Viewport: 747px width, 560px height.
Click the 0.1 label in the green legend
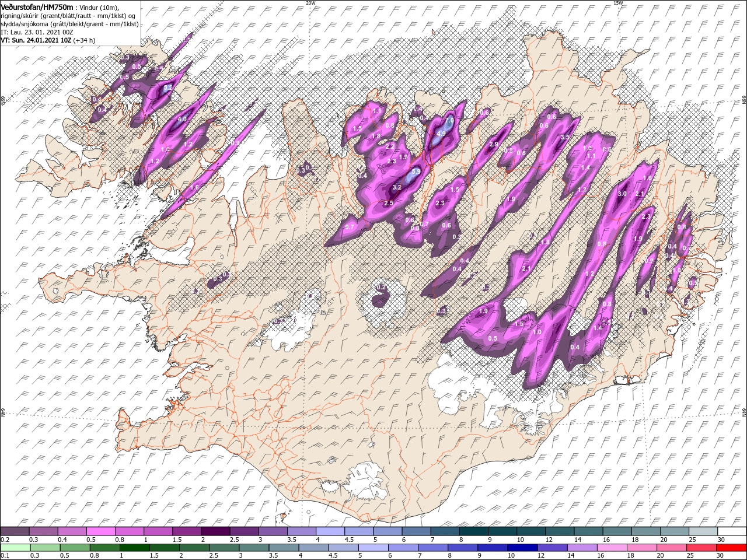tap(5, 556)
